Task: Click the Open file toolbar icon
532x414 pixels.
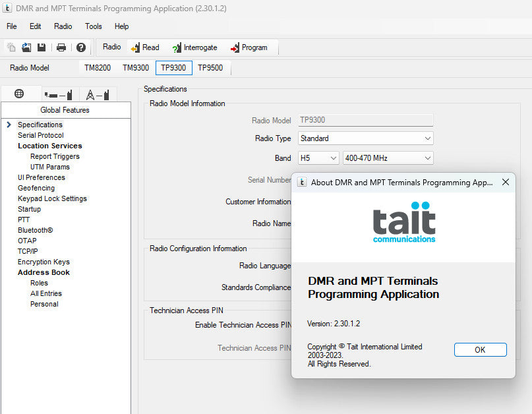Action: tap(26, 47)
